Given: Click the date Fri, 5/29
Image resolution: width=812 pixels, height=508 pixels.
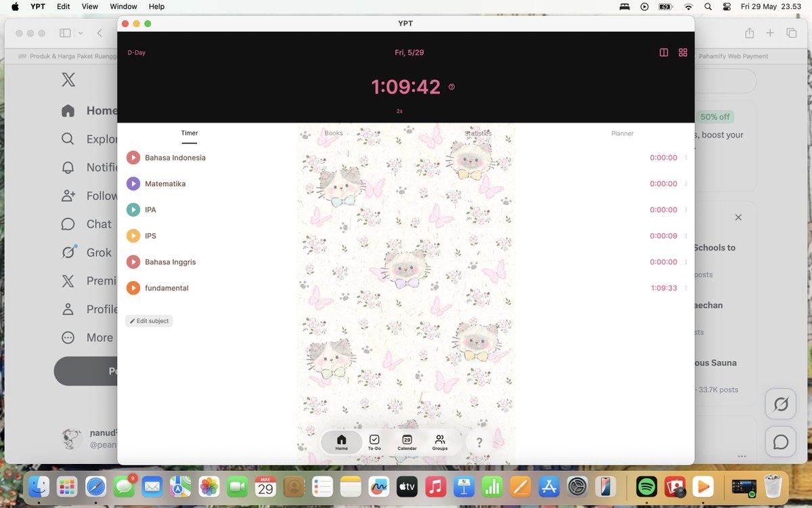Looking at the screenshot, I should click(x=409, y=53).
